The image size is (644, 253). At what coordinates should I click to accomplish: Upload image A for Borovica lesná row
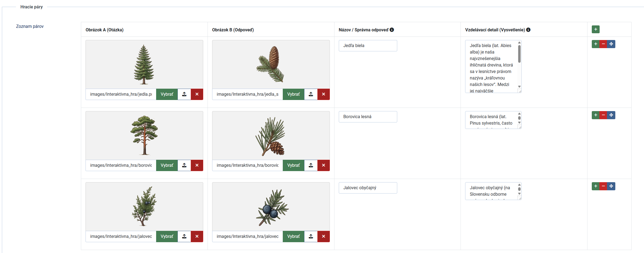[x=184, y=165]
